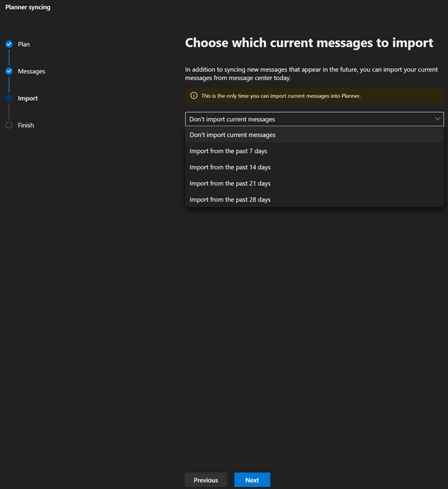Image resolution: width=448 pixels, height=489 pixels.
Task: Select the Plan step label
Action: 24,45
